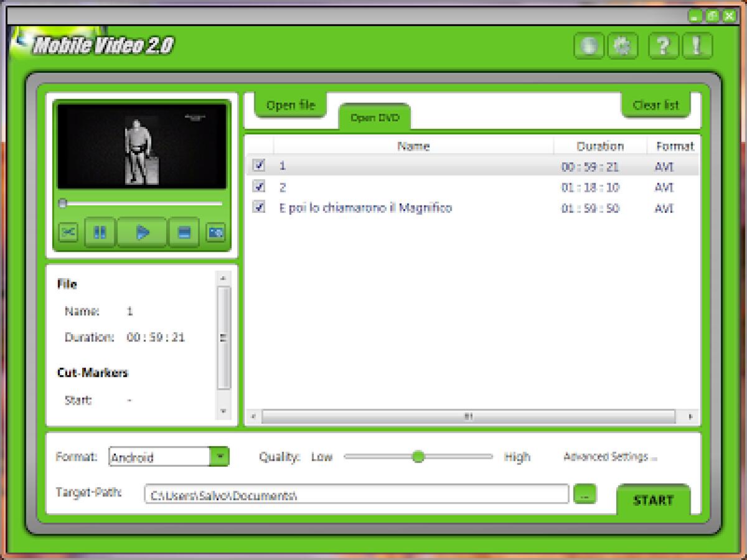Click the info exclamation mark icon
Screen dimensions: 747x560
697,45
